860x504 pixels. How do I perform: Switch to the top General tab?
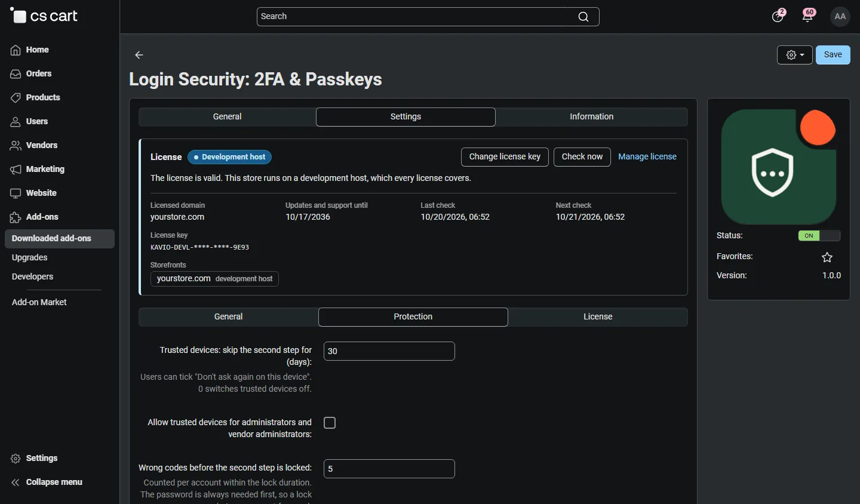click(x=228, y=117)
